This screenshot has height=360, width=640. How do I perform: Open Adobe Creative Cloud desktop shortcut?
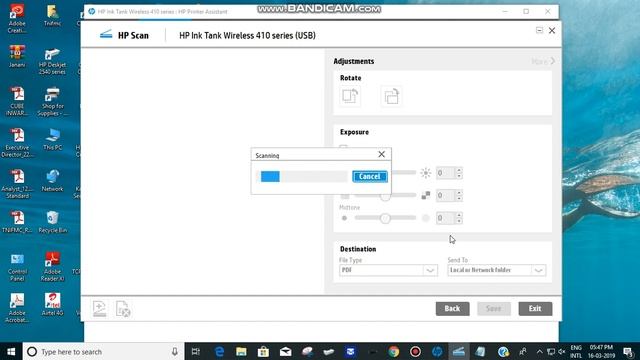pyautogui.click(x=17, y=18)
